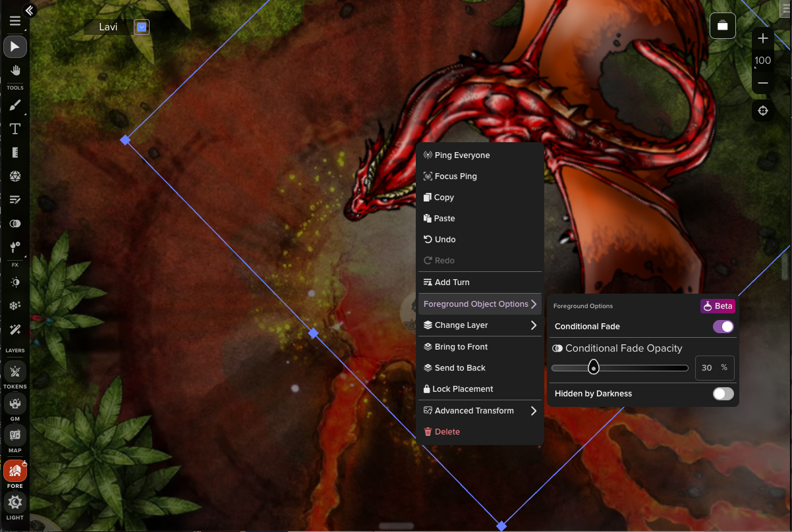Screen dimensions: 792x532
Task: Click the Conditional Fade Opacity slider handle
Action: click(594, 367)
